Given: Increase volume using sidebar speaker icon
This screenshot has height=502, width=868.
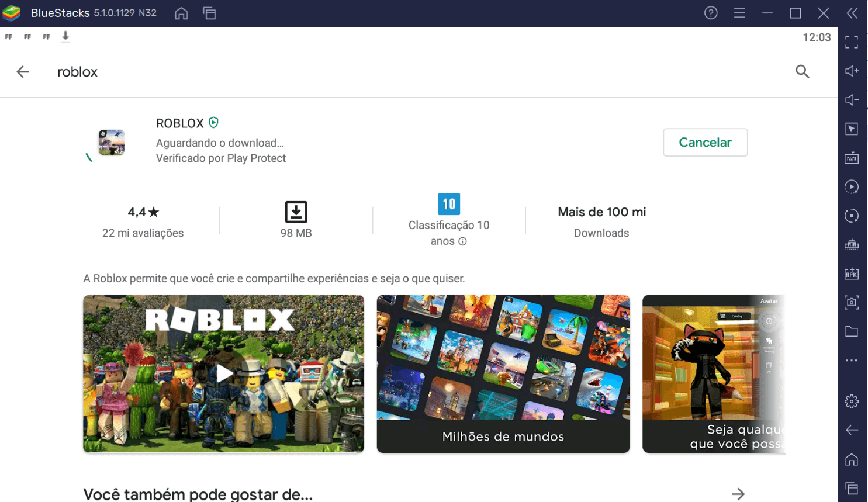Looking at the screenshot, I should pos(852,71).
